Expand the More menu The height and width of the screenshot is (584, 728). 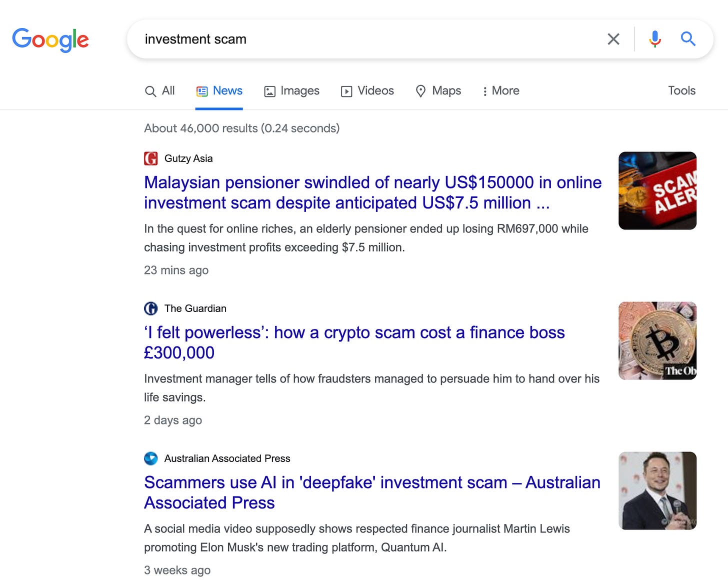500,91
